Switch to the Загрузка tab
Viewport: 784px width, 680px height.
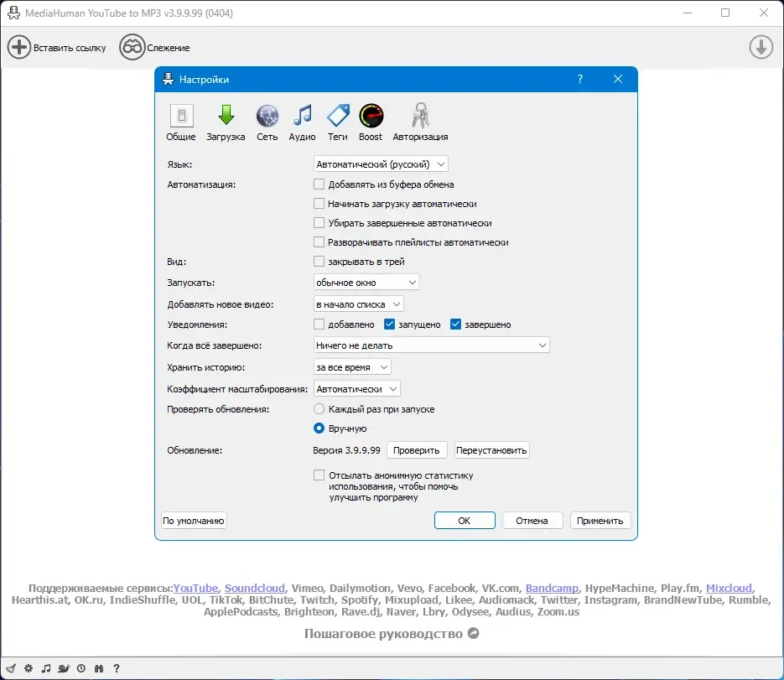226,122
